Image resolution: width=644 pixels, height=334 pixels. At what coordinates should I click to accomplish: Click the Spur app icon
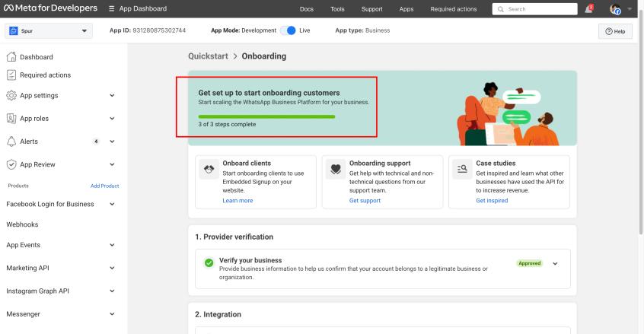[x=14, y=30]
